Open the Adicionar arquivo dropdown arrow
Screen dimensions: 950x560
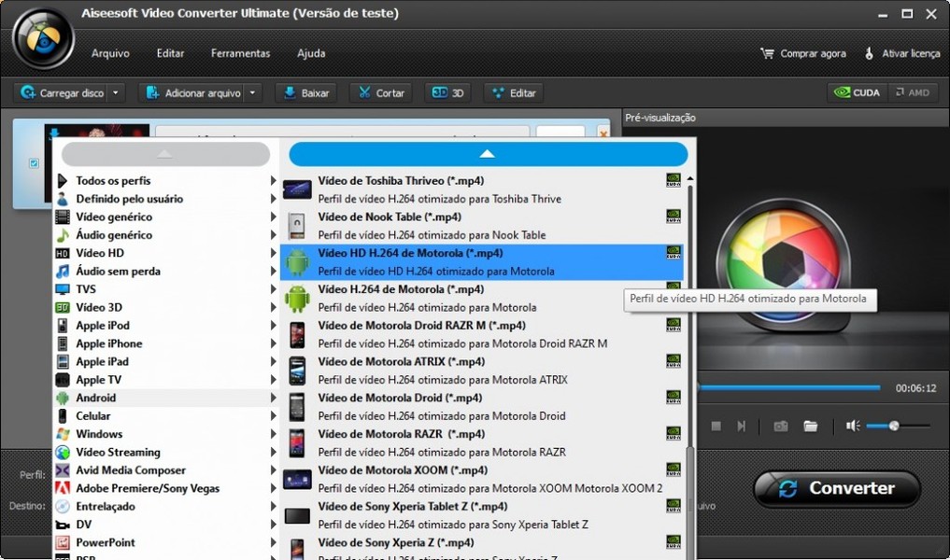(253, 93)
